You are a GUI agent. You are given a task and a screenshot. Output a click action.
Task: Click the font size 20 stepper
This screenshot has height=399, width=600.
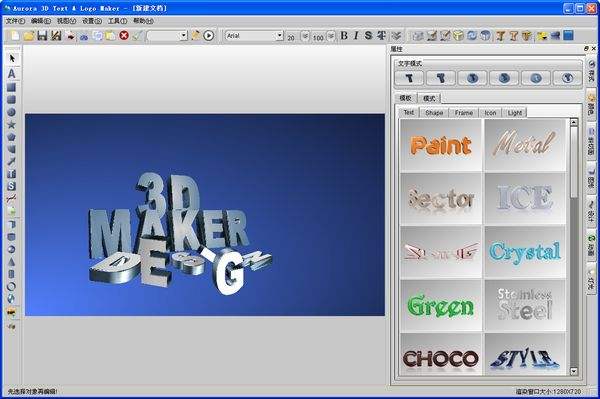305,36
